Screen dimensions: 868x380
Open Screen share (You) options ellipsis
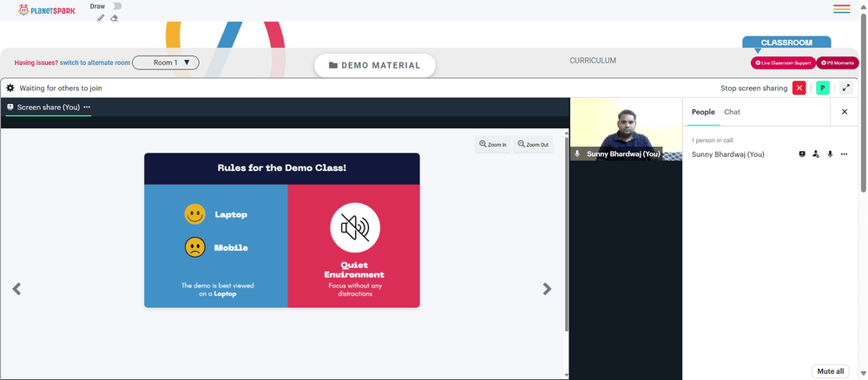tap(87, 108)
